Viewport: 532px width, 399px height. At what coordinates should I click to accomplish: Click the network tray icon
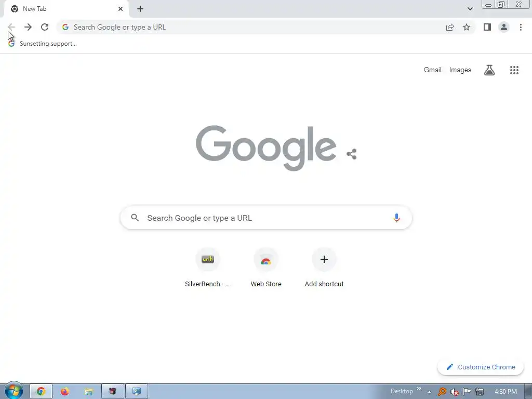tap(480, 392)
